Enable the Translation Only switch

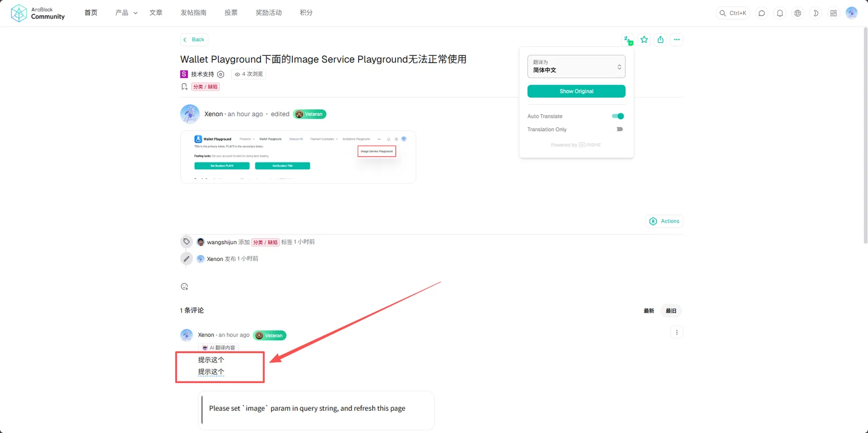click(x=620, y=129)
